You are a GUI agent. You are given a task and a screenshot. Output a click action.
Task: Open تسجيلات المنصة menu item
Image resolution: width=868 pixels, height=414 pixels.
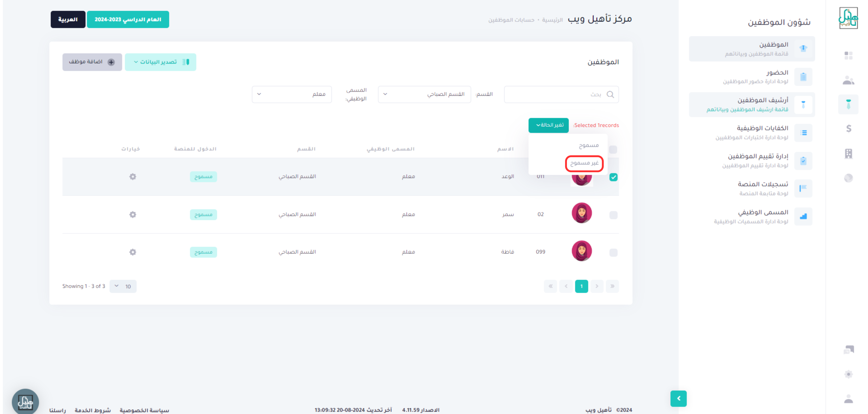(752, 188)
